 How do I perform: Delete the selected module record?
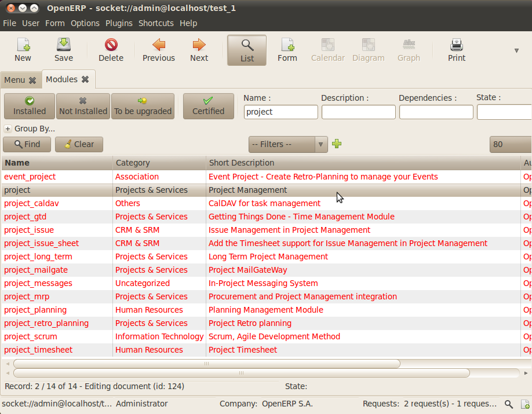click(x=111, y=50)
